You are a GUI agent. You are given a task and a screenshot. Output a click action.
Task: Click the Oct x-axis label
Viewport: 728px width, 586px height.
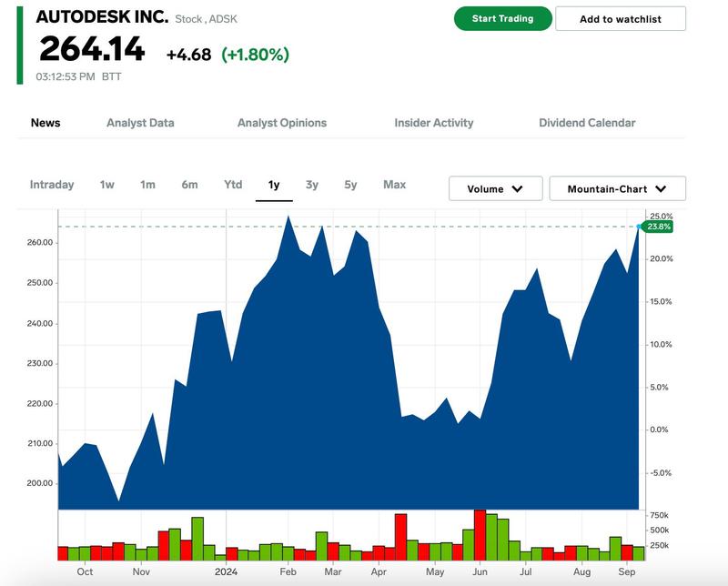85,571
